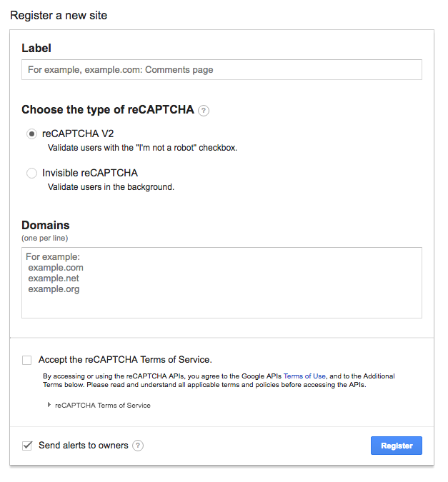Open help icon next to Send alerts
The image size is (448, 482).
[x=138, y=446]
